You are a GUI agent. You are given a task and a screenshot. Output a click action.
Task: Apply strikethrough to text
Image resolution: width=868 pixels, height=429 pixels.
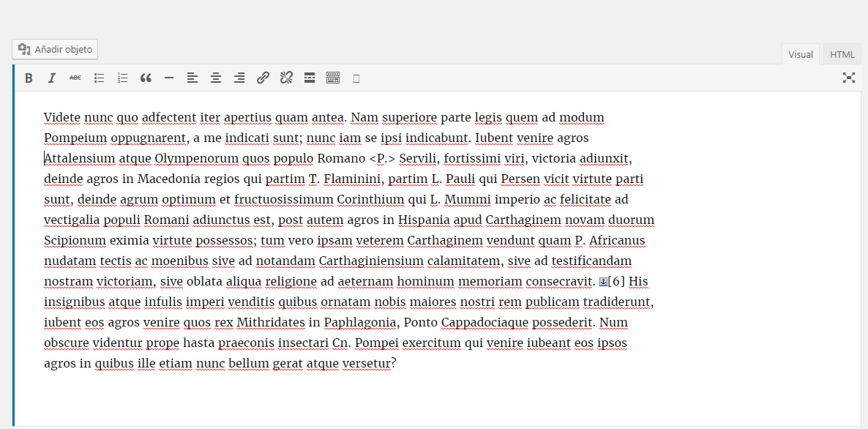click(x=75, y=78)
